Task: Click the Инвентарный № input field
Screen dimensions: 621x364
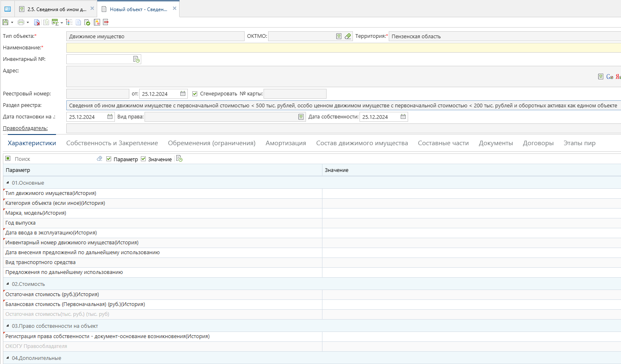Action: tap(99, 59)
